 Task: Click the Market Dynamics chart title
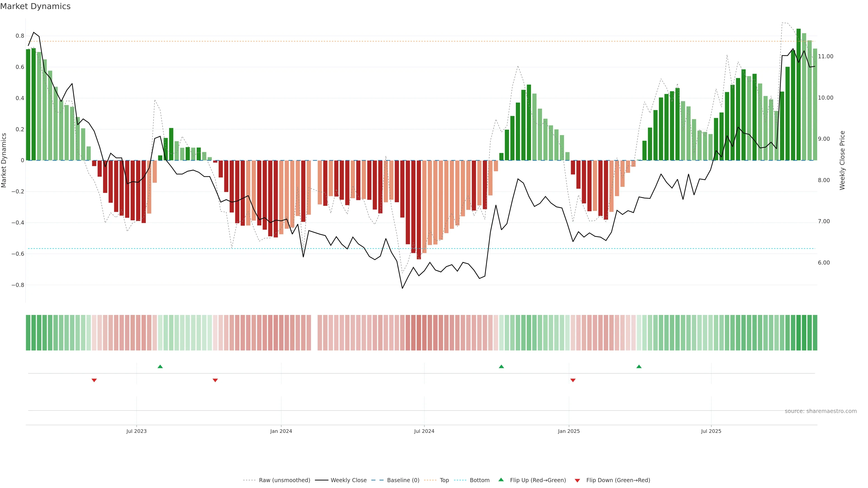pyautogui.click(x=35, y=6)
